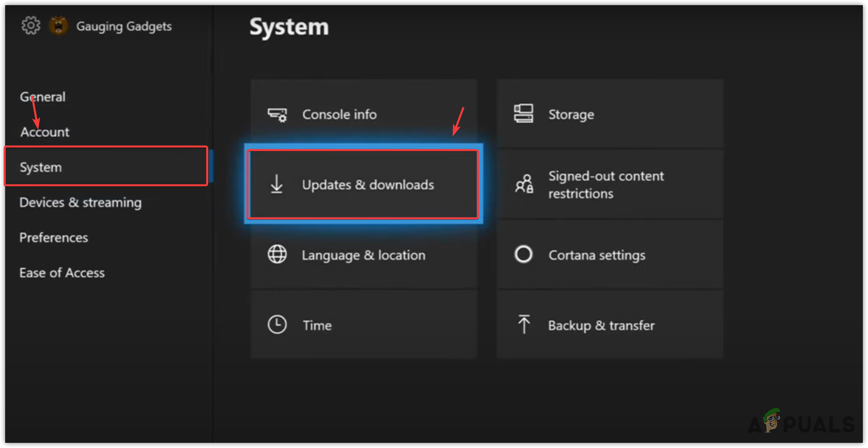Click the Cortana circle icon

coord(523,254)
